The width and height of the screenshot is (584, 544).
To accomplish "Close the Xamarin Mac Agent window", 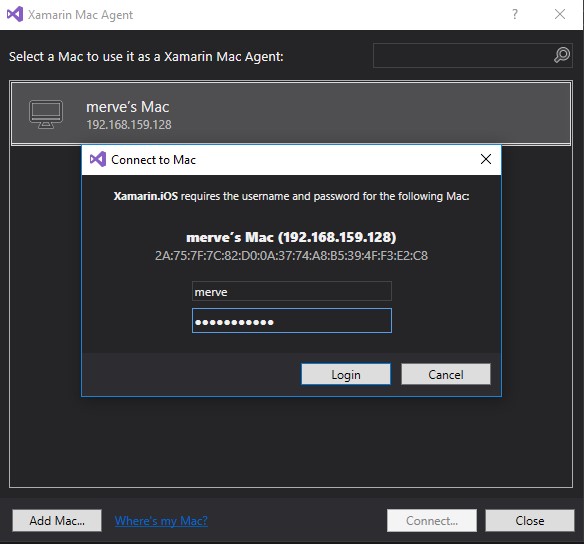I will pyautogui.click(x=560, y=14).
